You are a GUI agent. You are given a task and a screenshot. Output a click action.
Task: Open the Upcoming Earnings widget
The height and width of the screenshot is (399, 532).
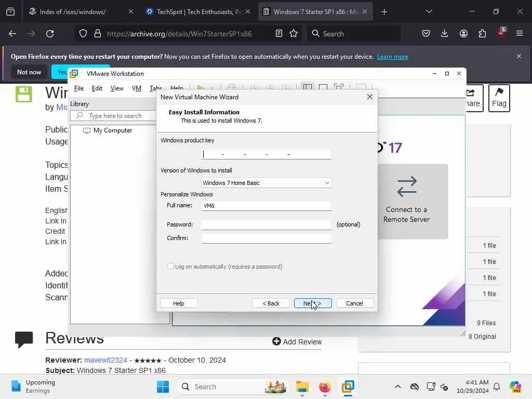coord(33,387)
